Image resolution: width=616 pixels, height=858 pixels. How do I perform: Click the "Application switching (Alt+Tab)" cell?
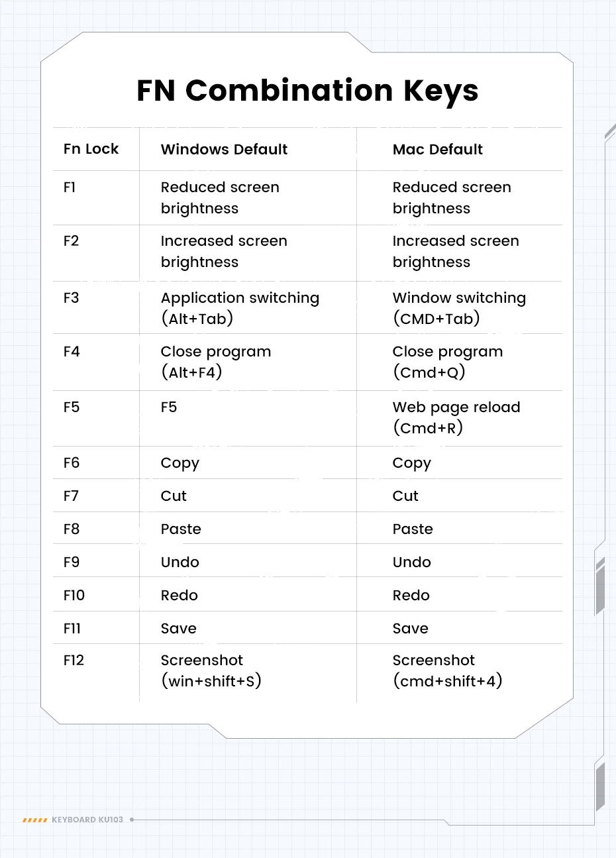[x=240, y=308]
